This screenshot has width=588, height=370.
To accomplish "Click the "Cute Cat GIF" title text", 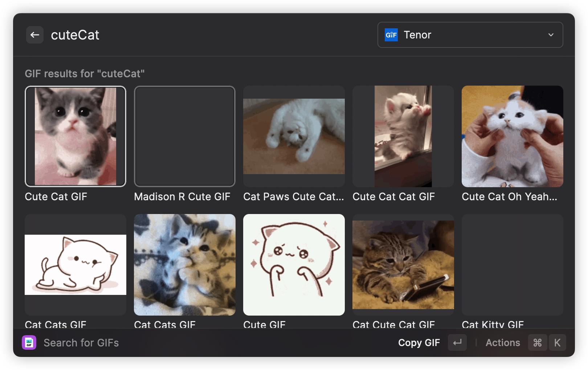I will (56, 197).
